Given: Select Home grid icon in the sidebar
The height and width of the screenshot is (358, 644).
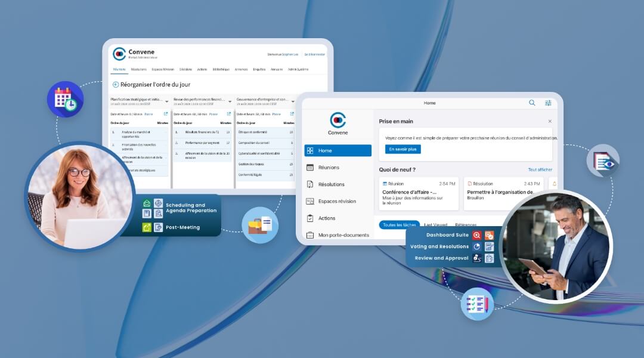Looking at the screenshot, I should pyautogui.click(x=310, y=151).
